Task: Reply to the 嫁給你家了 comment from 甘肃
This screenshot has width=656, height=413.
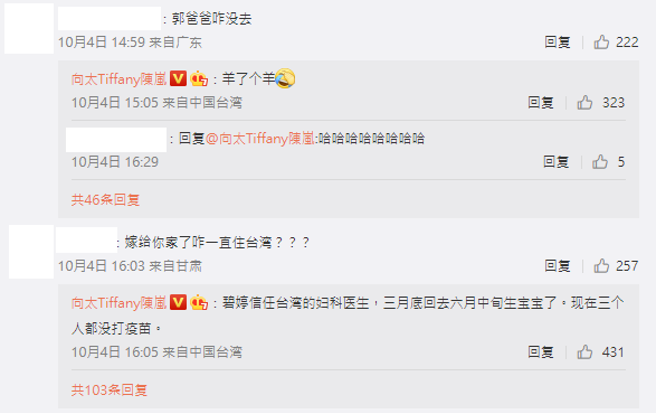Action: [557, 266]
